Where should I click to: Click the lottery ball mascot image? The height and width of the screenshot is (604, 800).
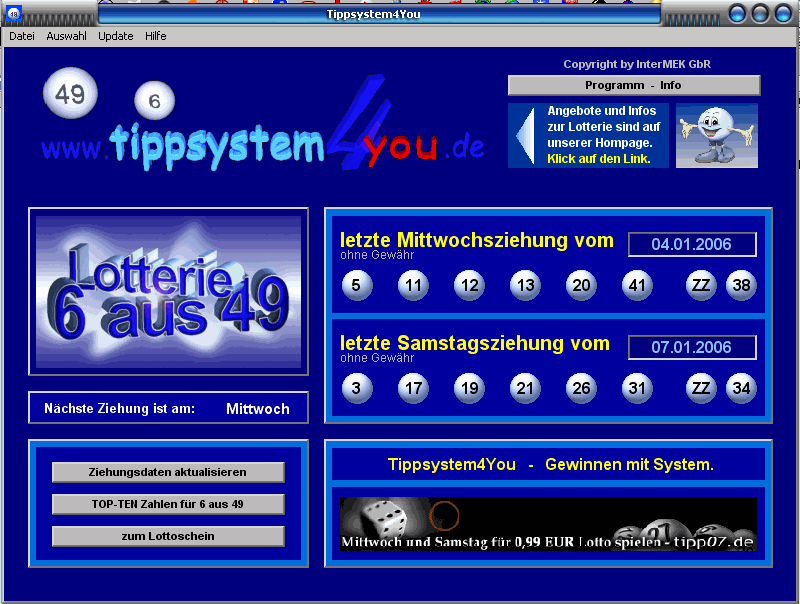pyautogui.click(x=717, y=136)
